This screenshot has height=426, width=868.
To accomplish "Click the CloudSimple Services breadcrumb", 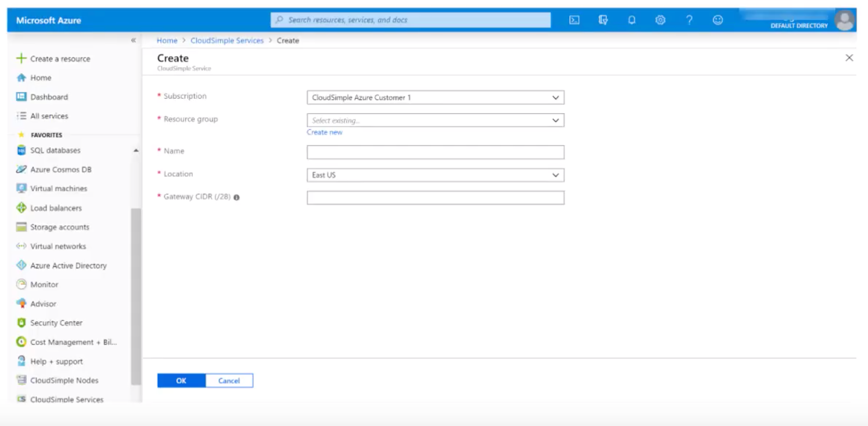I will point(227,40).
